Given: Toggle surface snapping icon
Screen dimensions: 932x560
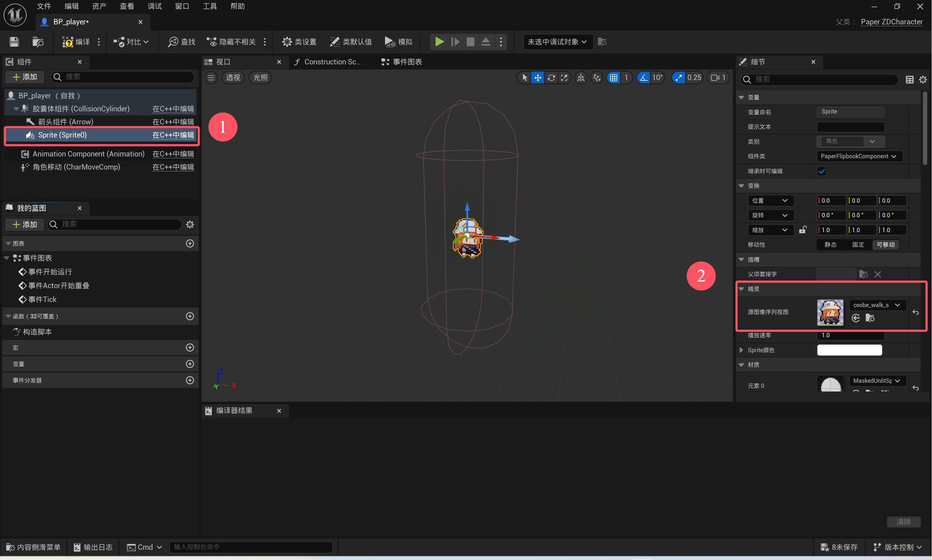Looking at the screenshot, I should tap(597, 78).
